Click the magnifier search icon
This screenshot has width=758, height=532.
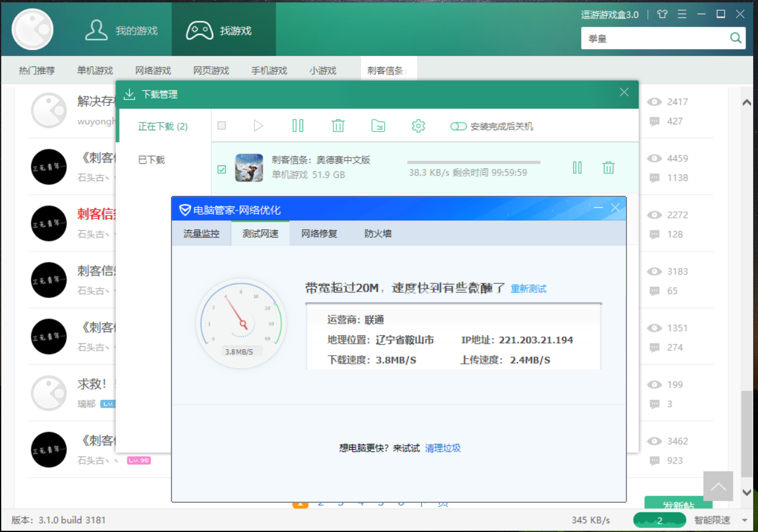(736, 38)
